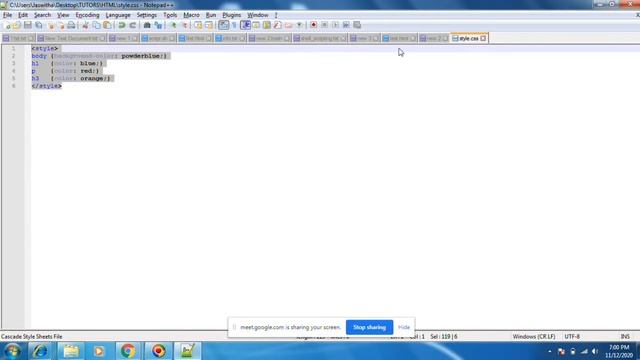Show hidden tray icons arrow
Screen dimensions: 640x360
pos(549,351)
